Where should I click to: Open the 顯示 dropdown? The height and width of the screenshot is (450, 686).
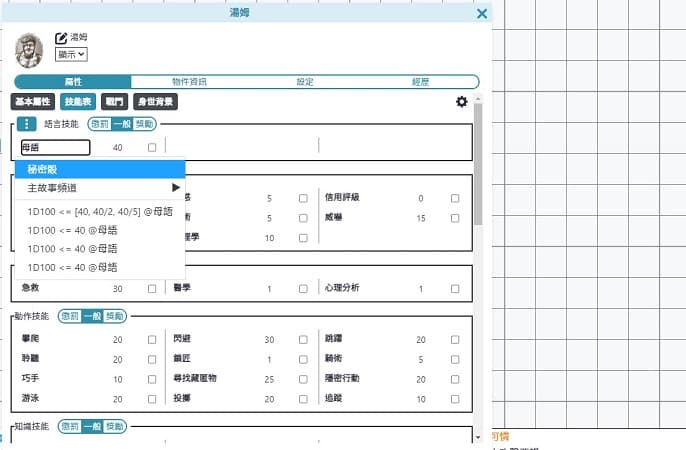coord(71,54)
